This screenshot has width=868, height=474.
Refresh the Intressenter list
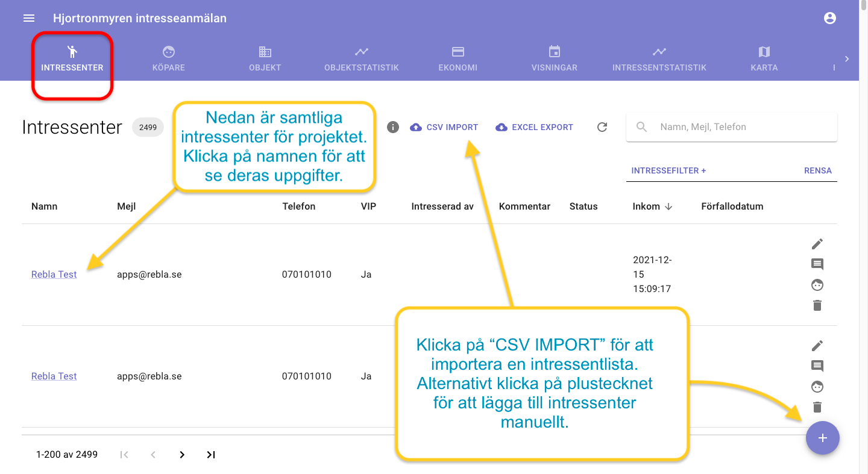point(602,127)
